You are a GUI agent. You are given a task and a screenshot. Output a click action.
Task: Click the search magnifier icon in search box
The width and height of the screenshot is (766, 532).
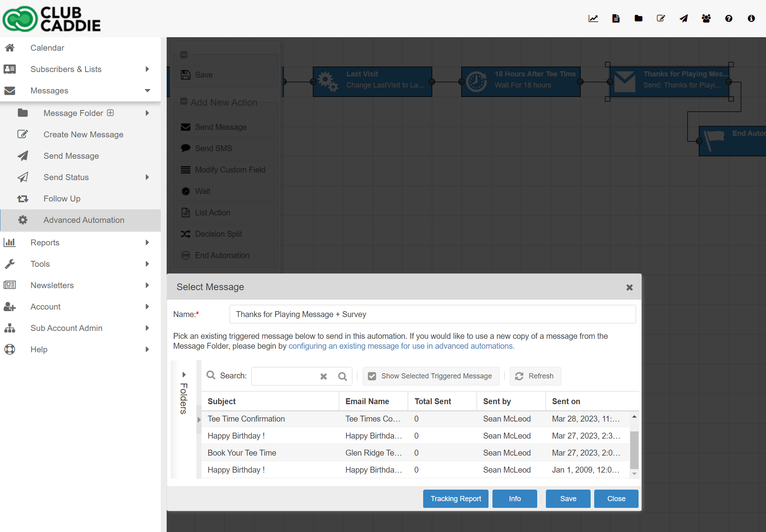pos(342,376)
